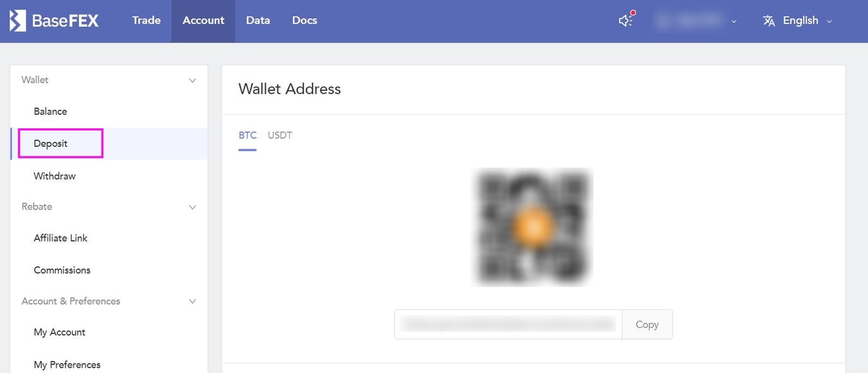Click the wallet address field
Screen dimensions: 868x373
[508, 325]
